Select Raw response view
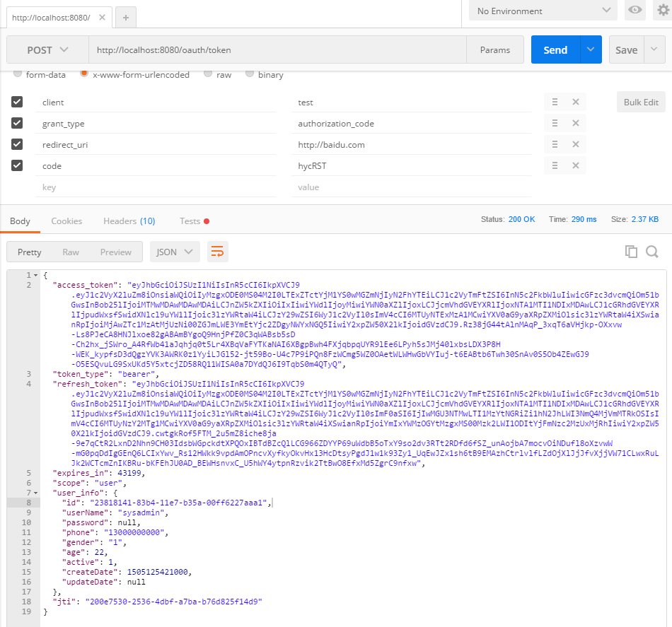Viewport: 672px width, 627px height. point(71,252)
